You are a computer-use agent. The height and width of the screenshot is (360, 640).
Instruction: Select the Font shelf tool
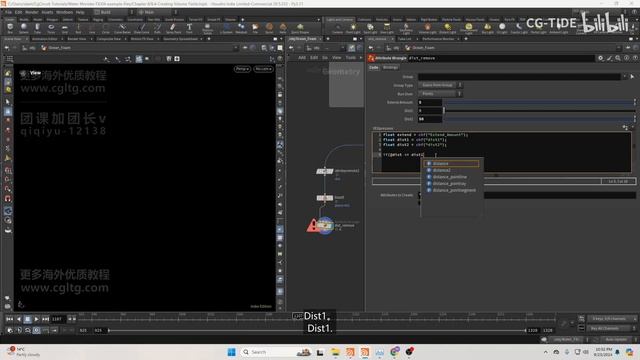click(189, 28)
